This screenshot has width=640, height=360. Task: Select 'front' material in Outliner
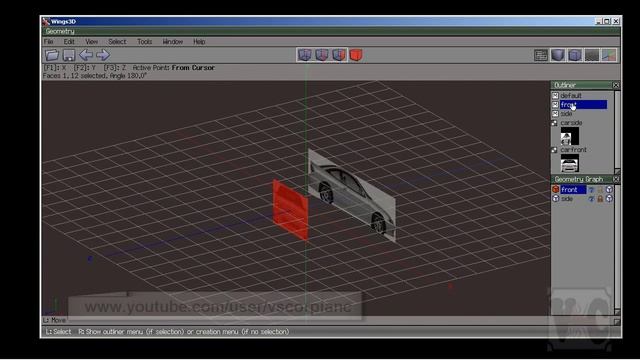pyautogui.click(x=583, y=104)
